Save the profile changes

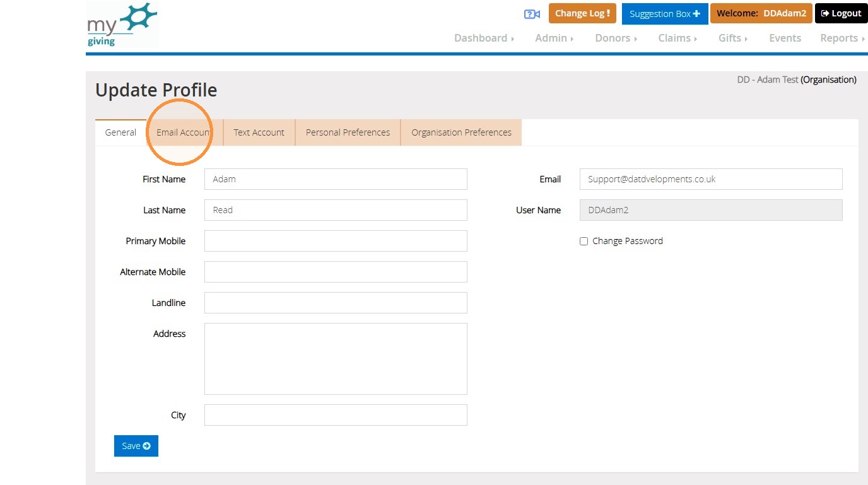pos(136,446)
